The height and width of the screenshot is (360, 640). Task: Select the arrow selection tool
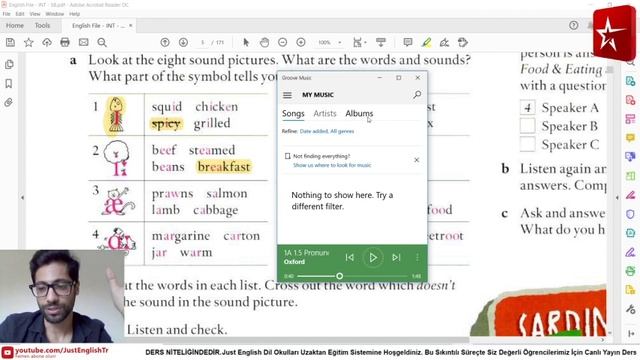coord(246,42)
